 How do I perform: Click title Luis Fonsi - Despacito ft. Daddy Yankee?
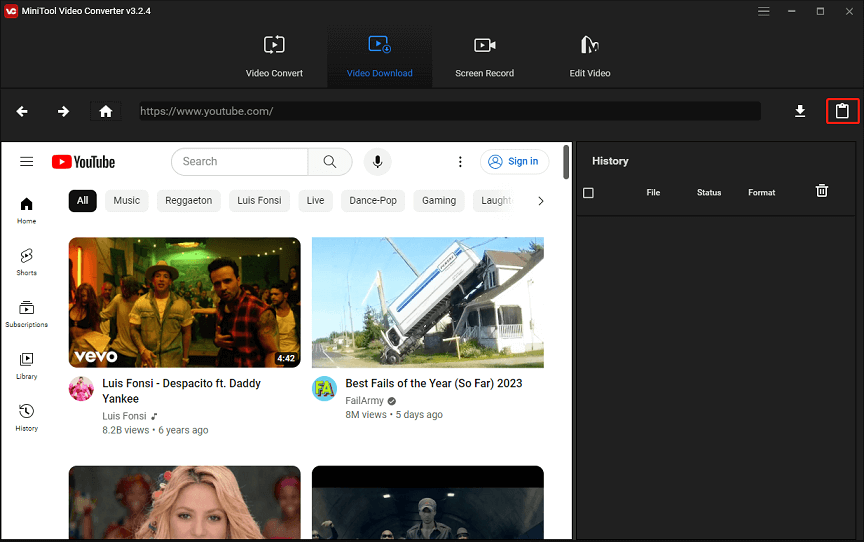[181, 391]
